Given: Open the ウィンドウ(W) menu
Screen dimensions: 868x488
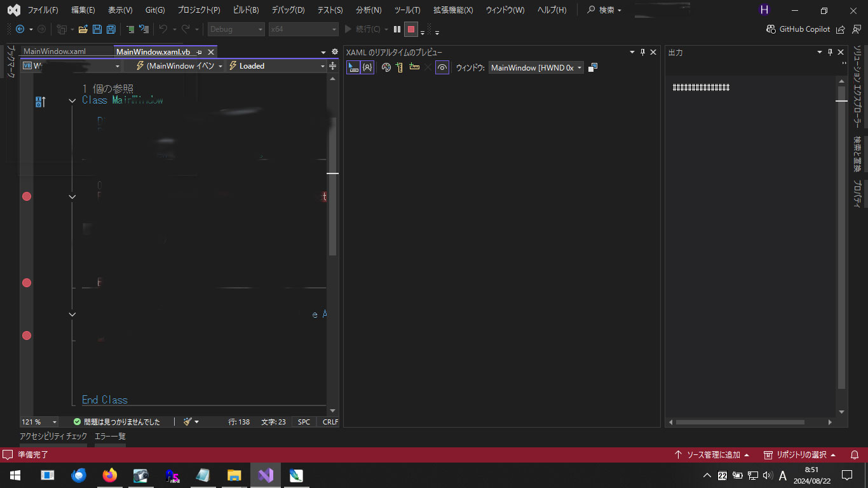Looking at the screenshot, I should [505, 10].
